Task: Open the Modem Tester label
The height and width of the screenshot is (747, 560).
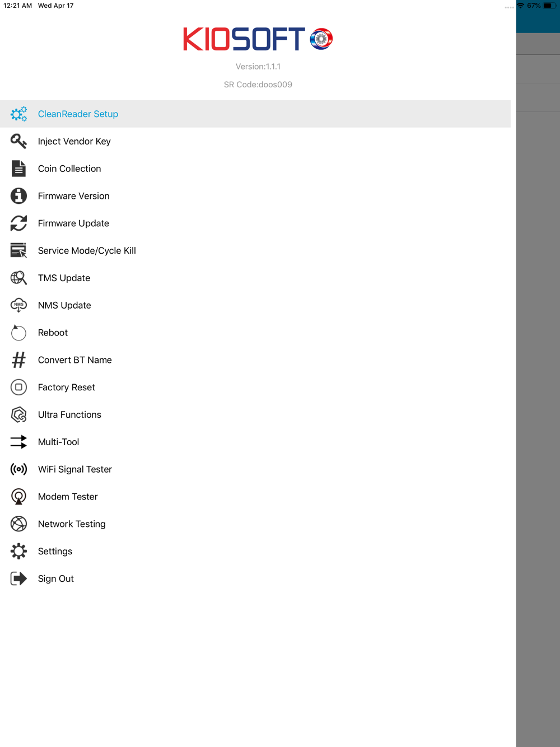Action: pos(68,497)
